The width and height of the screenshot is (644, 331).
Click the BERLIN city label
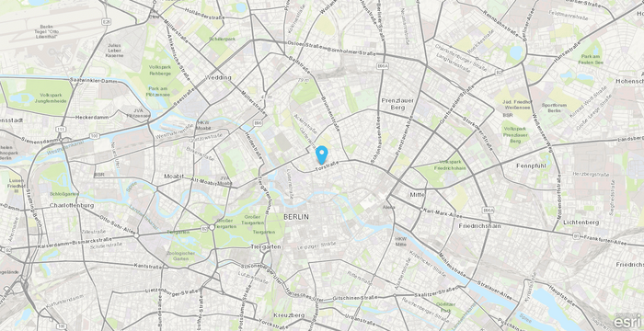coord(296,216)
